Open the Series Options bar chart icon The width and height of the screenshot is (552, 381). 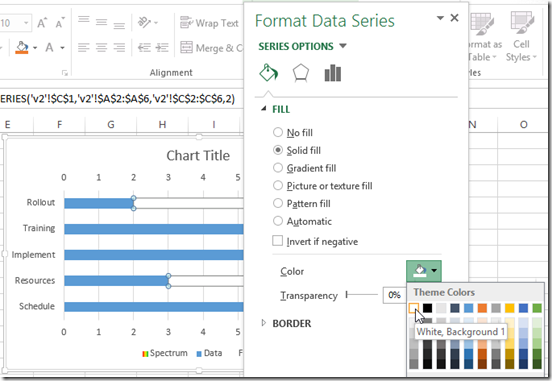333,73
